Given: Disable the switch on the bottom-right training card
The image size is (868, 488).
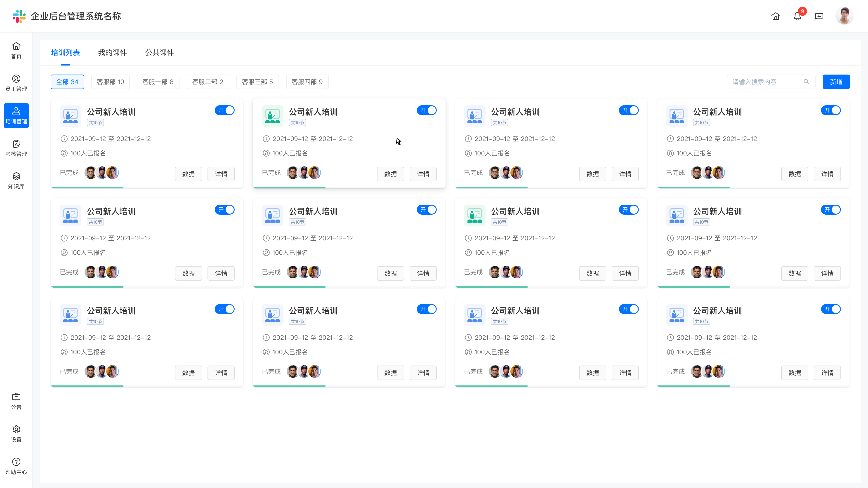Looking at the screenshot, I should (831, 309).
